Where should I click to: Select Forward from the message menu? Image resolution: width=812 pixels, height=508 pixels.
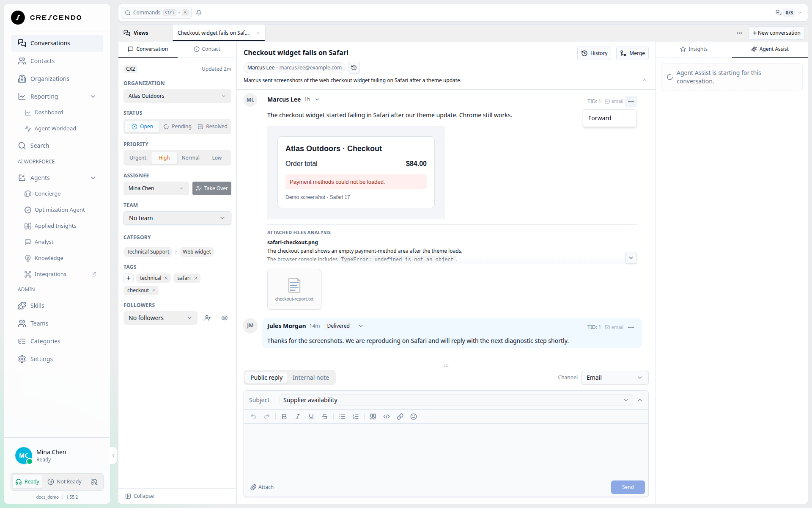coord(609,118)
